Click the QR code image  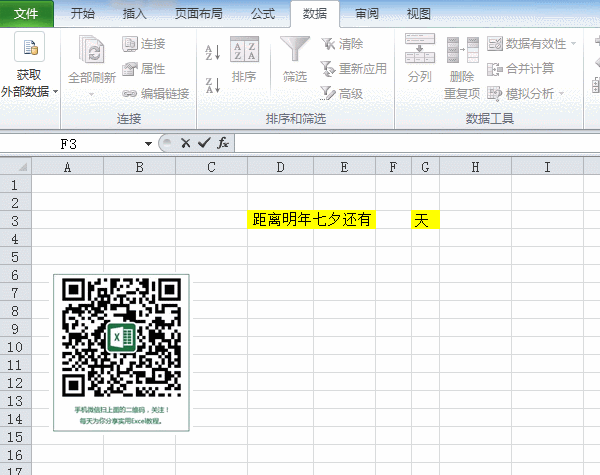click(121, 353)
